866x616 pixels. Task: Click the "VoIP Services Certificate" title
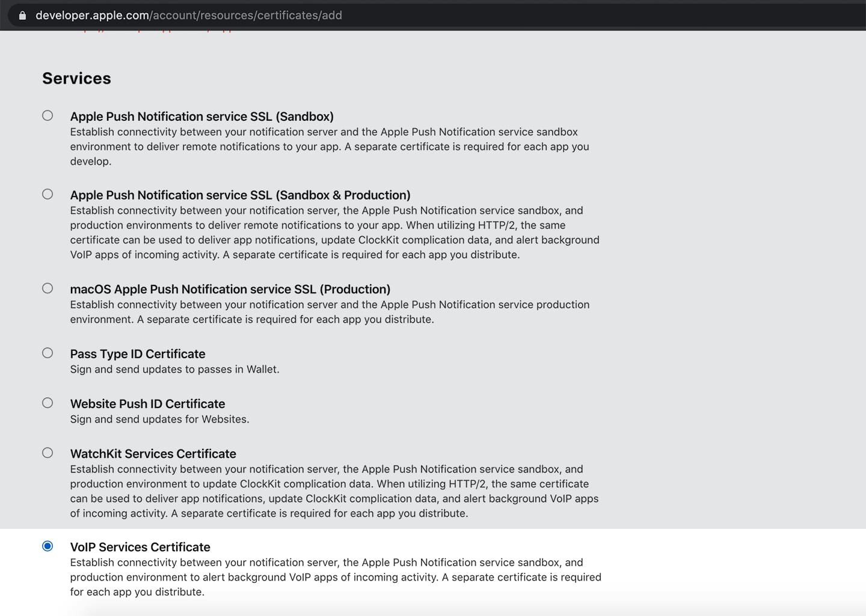click(x=140, y=547)
